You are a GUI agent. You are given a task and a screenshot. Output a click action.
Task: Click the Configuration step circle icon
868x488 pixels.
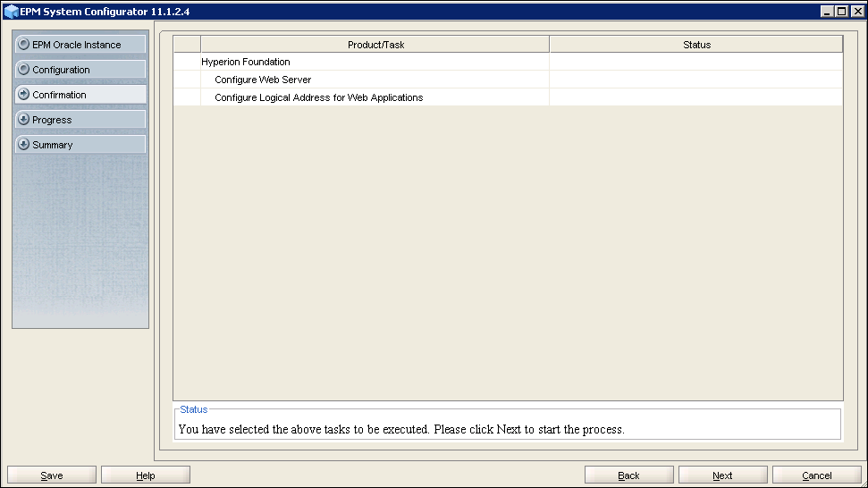(x=24, y=69)
